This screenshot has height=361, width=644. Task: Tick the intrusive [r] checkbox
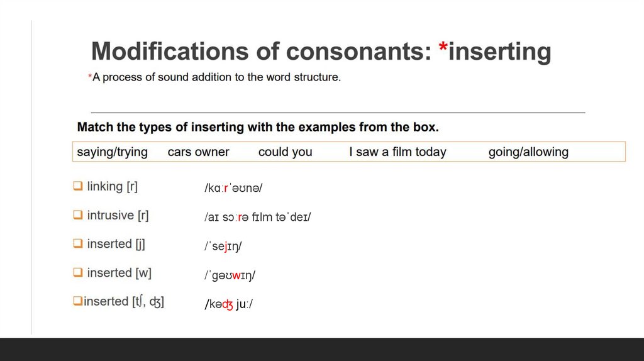click(x=77, y=215)
